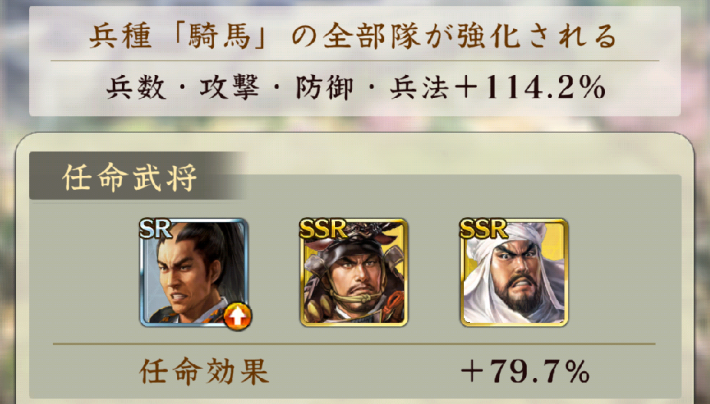
Task: Click the 任命効果 label
Action: coord(204,372)
